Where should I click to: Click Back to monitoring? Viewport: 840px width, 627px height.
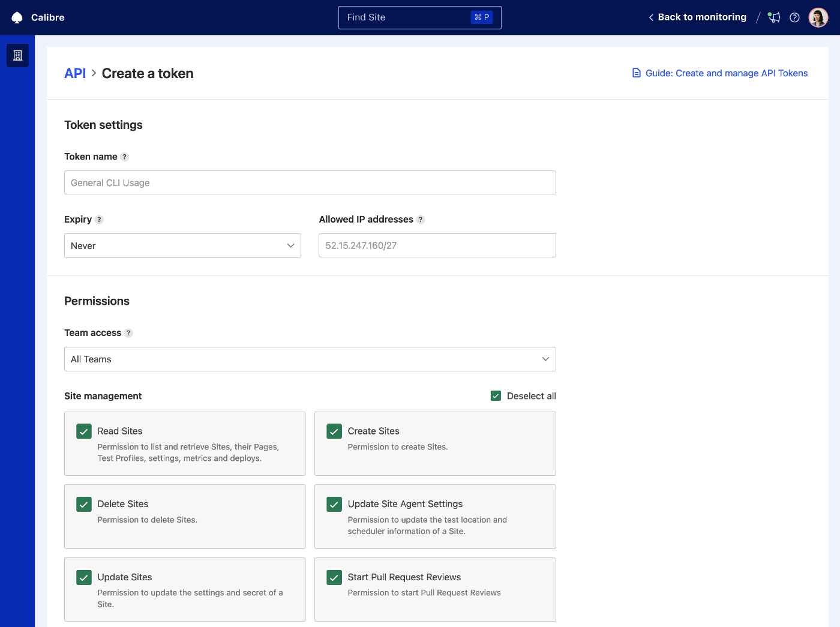(x=701, y=17)
